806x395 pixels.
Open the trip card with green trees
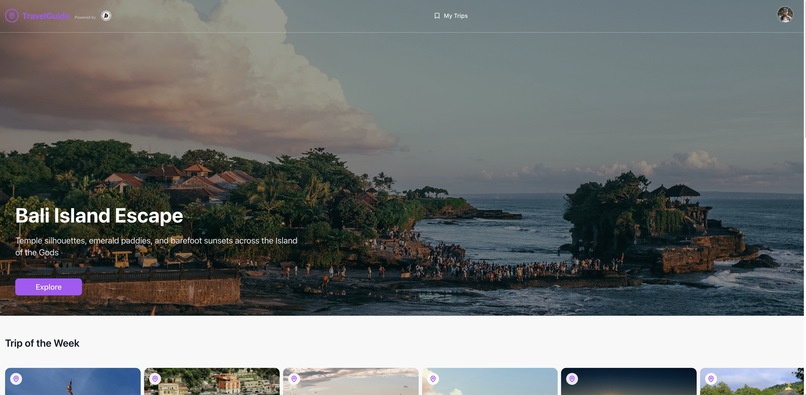tap(753, 382)
